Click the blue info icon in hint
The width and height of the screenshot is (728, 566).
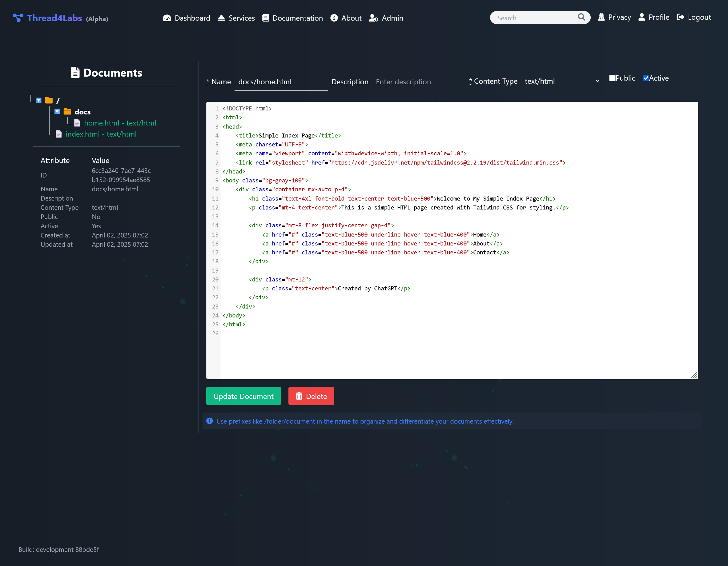point(209,421)
